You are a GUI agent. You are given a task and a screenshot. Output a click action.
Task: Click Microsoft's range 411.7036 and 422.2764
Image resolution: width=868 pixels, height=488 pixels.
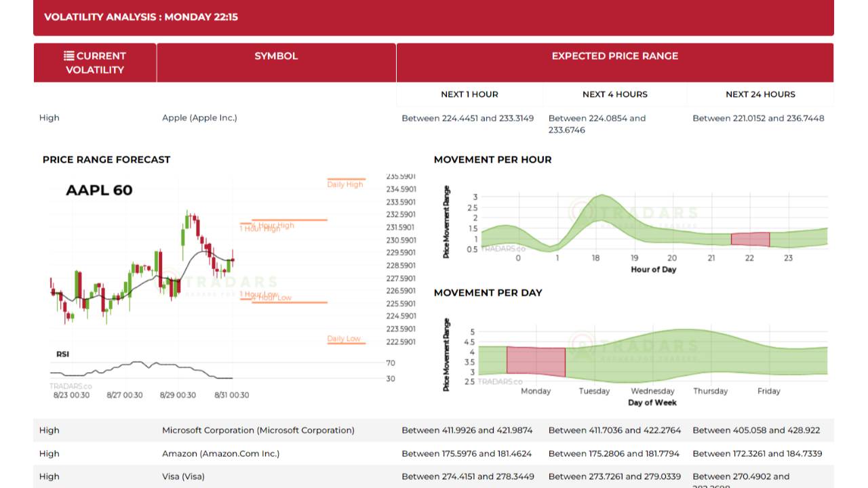615,430
